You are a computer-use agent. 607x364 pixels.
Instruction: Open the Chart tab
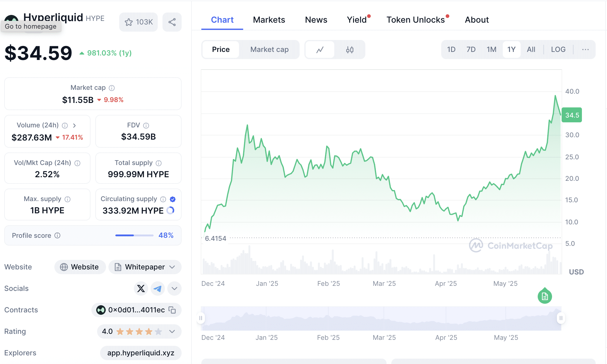click(x=222, y=20)
